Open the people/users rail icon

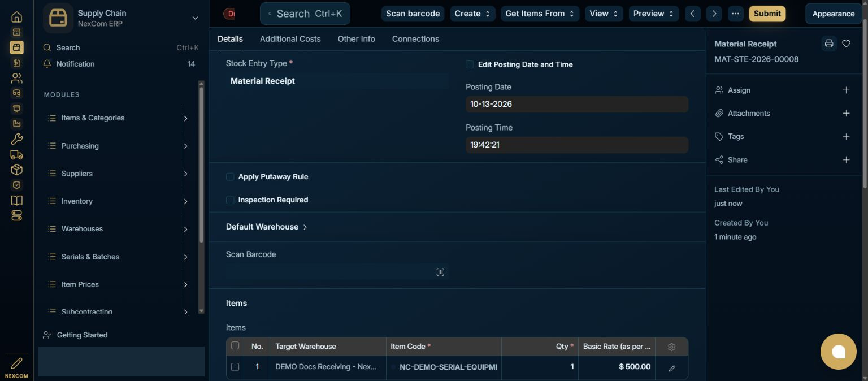coord(16,78)
